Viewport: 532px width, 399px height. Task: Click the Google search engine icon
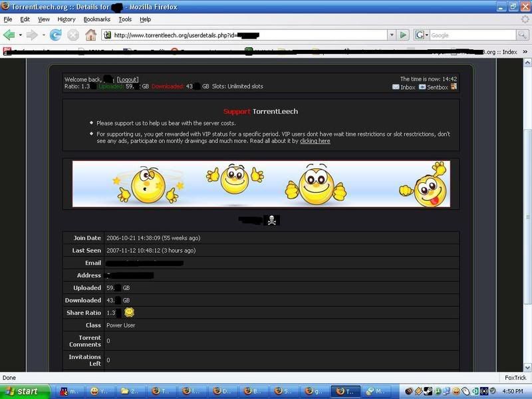pos(420,35)
